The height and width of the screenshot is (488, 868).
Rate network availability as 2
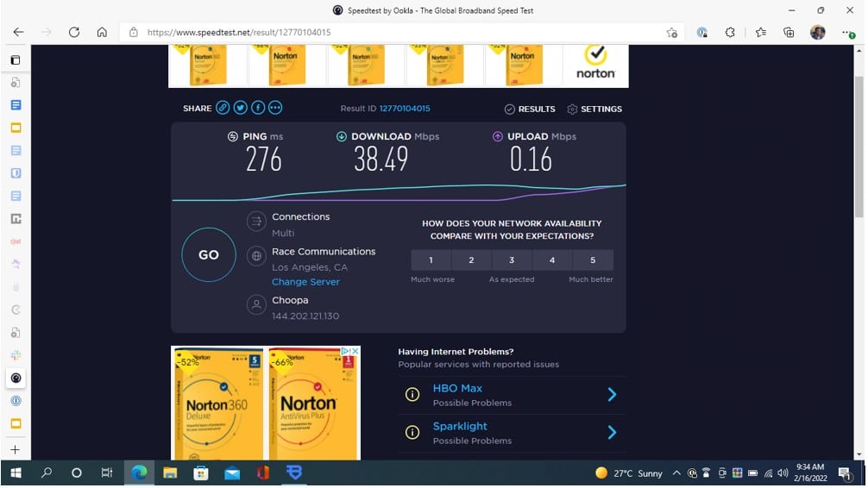472,260
